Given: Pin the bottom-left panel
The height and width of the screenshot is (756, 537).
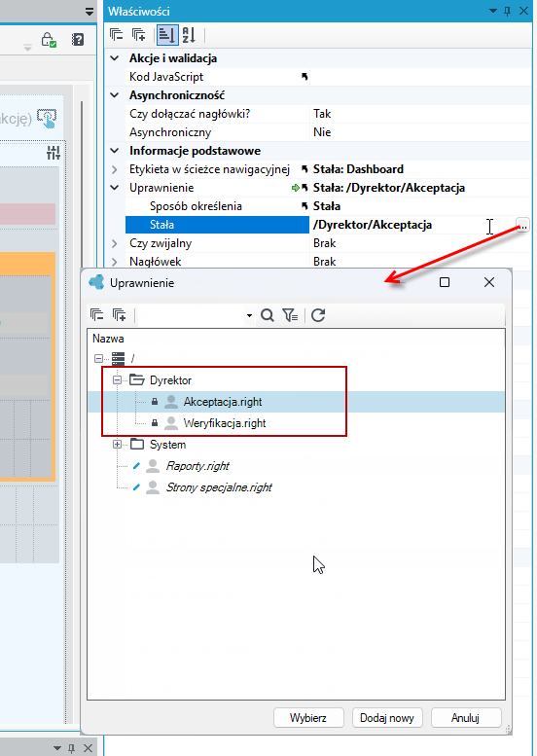Looking at the screenshot, I should coord(71,748).
